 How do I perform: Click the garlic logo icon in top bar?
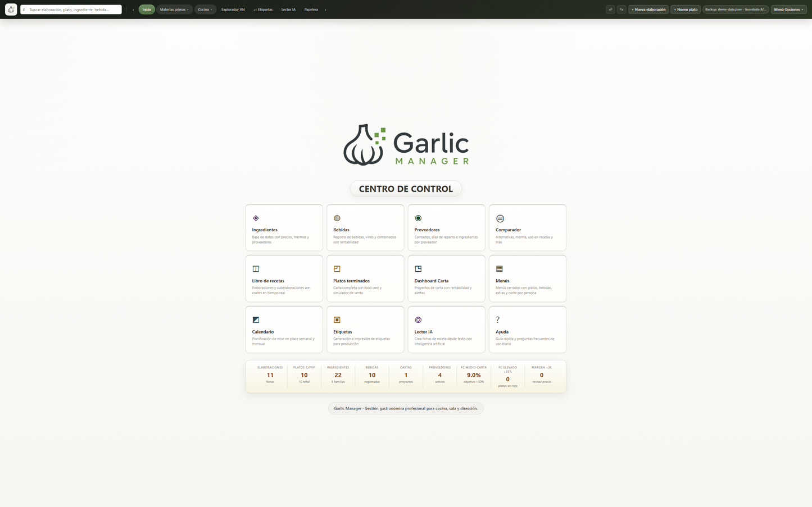(x=11, y=10)
